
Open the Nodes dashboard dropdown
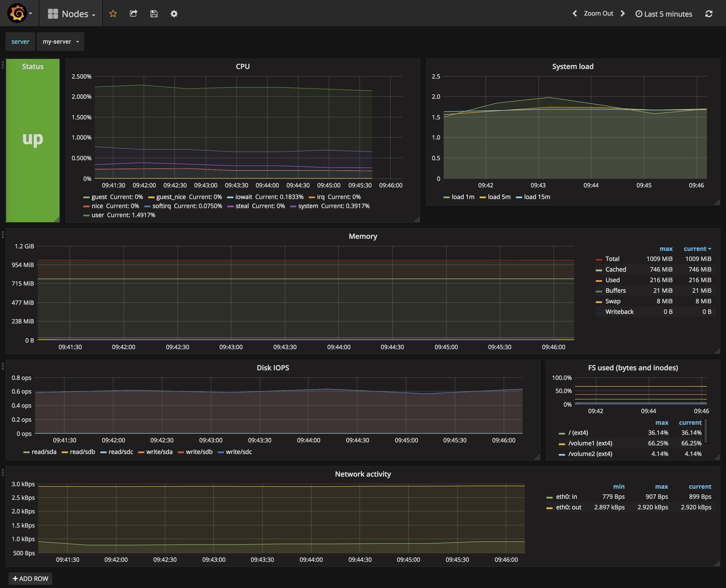click(x=71, y=14)
